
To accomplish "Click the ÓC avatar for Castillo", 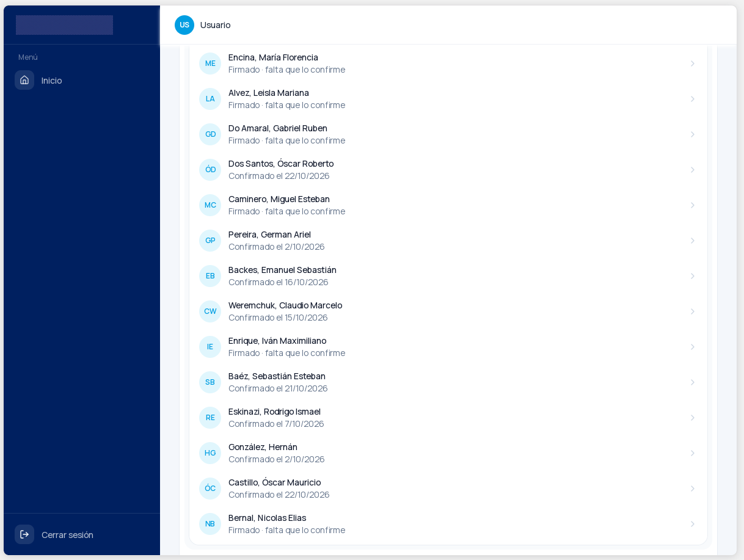I will 210,489.
